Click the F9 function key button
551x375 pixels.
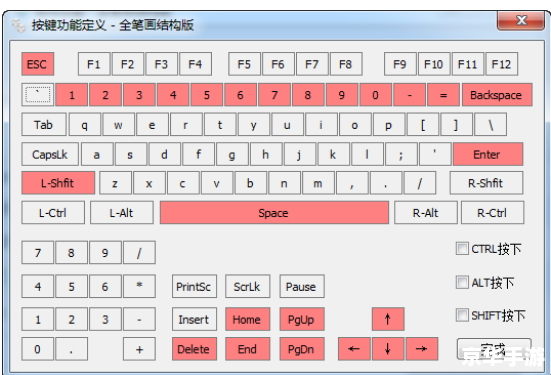tap(400, 64)
